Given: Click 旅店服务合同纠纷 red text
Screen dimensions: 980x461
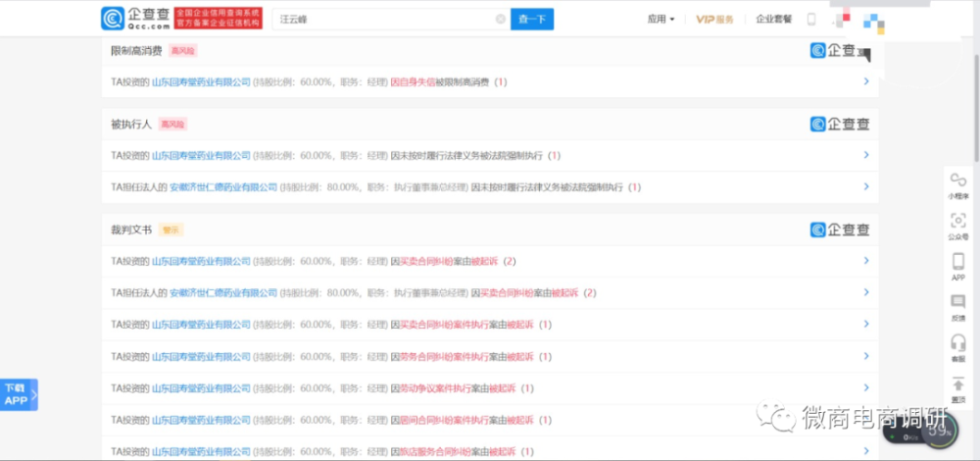Looking at the screenshot, I should (434, 451).
